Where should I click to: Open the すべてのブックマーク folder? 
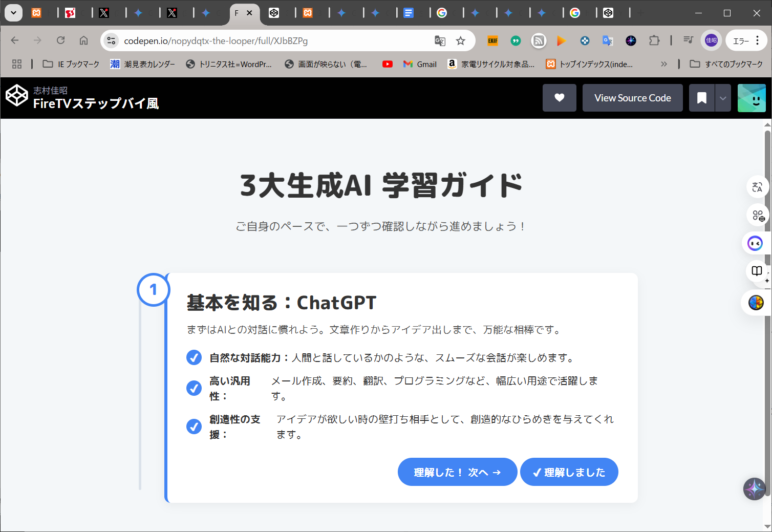click(726, 64)
